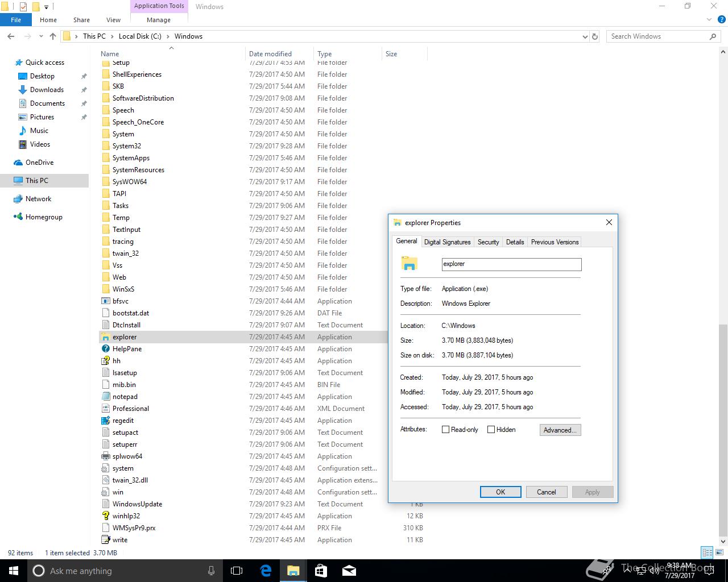
Task: Click the regedit registry icon
Action: coord(105,421)
